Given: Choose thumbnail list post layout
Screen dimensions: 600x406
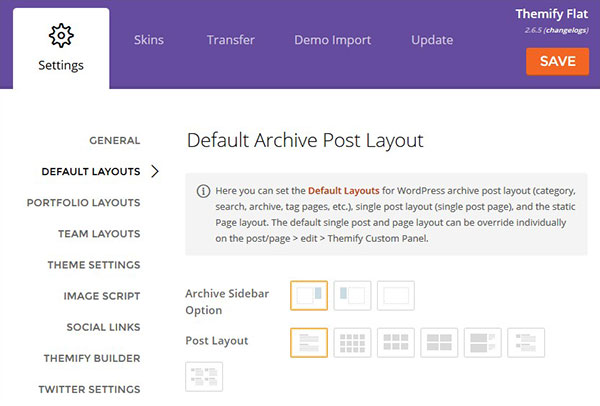Looking at the screenshot, I should (526, 342).
